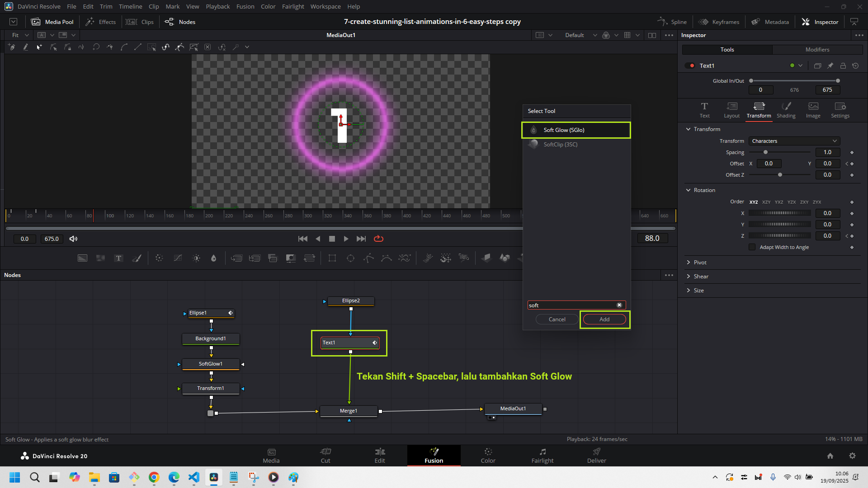The height and width of the screenshot is (488, 868).
Task: Open the Shading tab in the Inspector
Action: 786,110
